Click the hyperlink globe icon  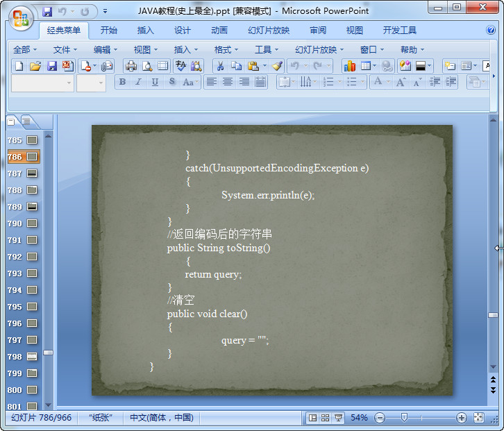(387, 66)
